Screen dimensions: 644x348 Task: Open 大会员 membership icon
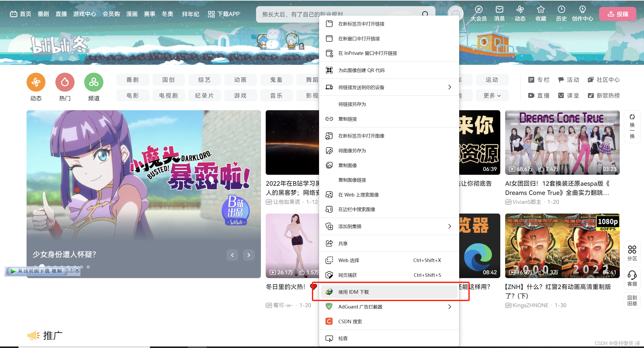(479, 13)
